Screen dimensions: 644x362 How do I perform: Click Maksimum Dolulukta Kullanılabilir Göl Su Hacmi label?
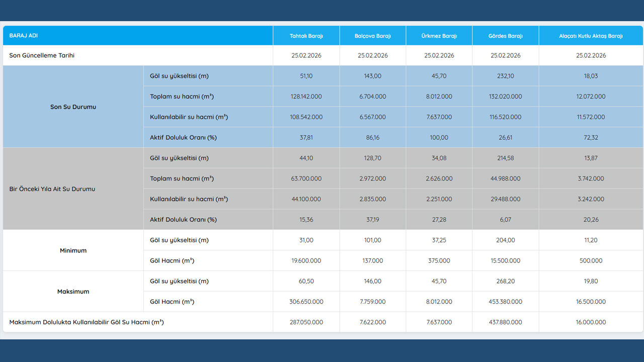(x=87, y=322)
